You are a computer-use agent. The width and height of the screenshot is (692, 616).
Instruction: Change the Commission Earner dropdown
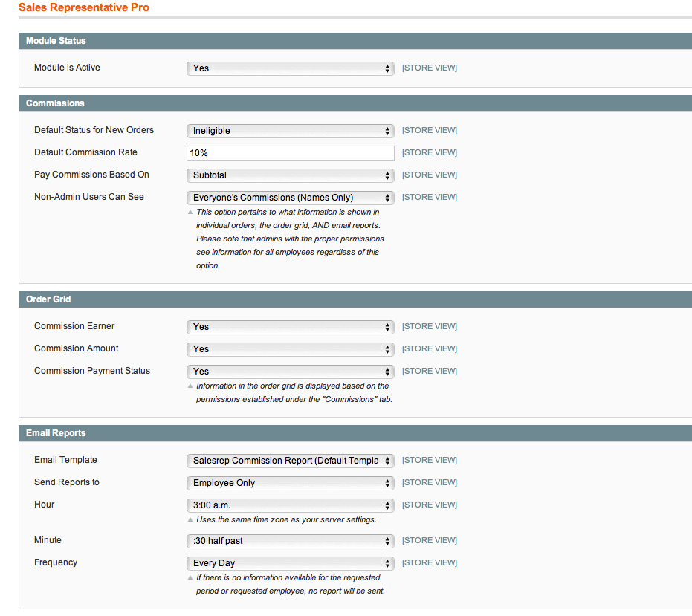point(290,327)
